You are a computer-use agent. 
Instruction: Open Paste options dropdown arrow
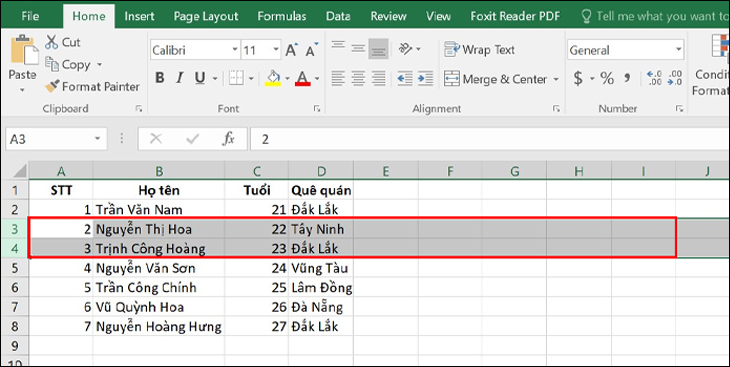pos(22,89)
